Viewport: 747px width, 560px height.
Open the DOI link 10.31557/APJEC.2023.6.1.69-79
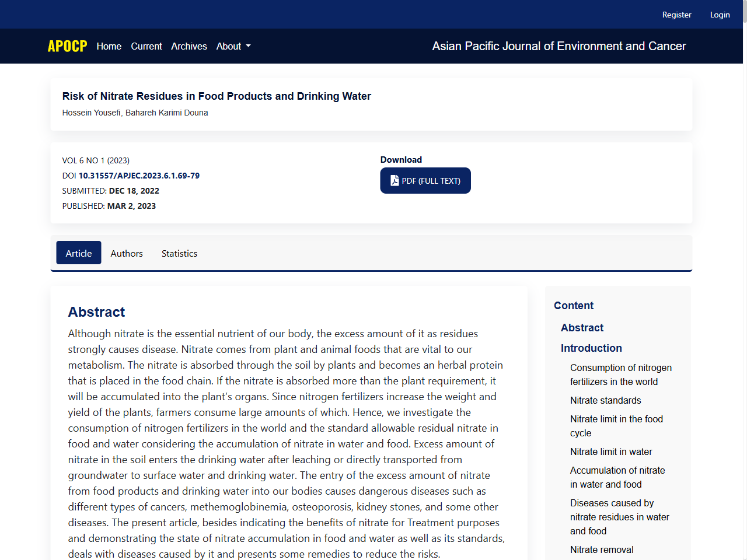tap(139, 176)
